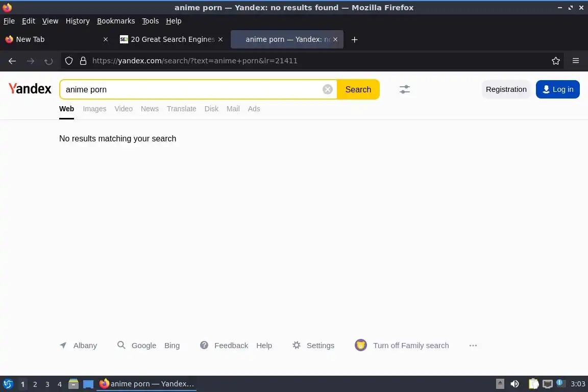Close the 20 Great Search Engines tab
This screenshot has height=392, width=588.
(220, 39)
